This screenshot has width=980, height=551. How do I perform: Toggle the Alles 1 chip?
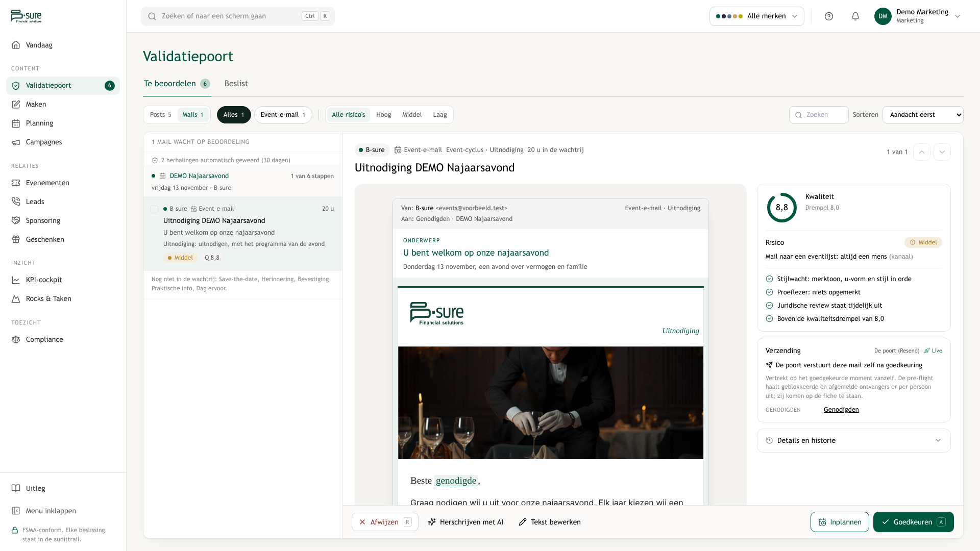point(234,115)
